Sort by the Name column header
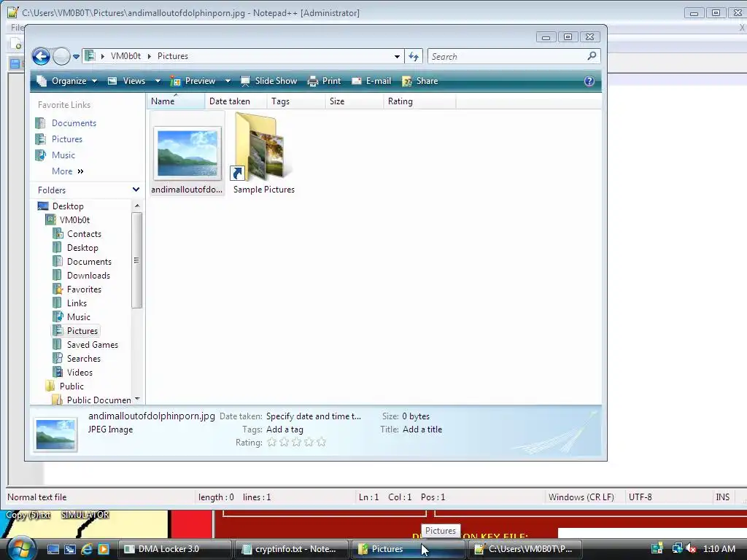747x560 pixels. tap(176, 101)
